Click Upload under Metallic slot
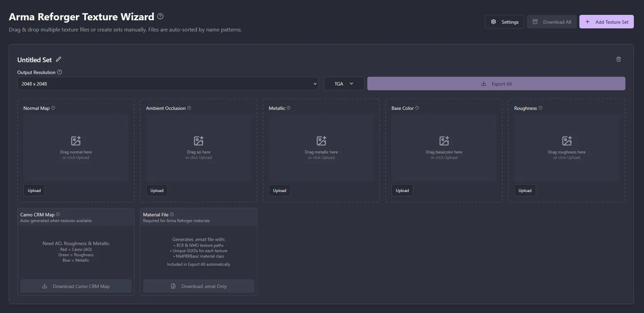Viewport: 644px width, 313px height. point(279,190)
